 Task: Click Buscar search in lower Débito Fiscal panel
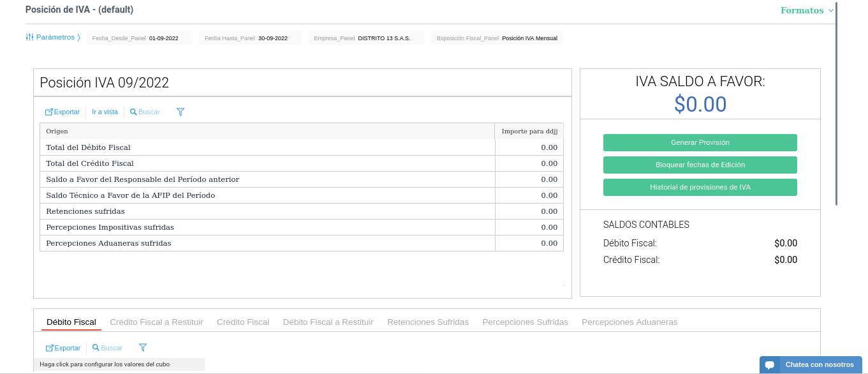(107, 348)
